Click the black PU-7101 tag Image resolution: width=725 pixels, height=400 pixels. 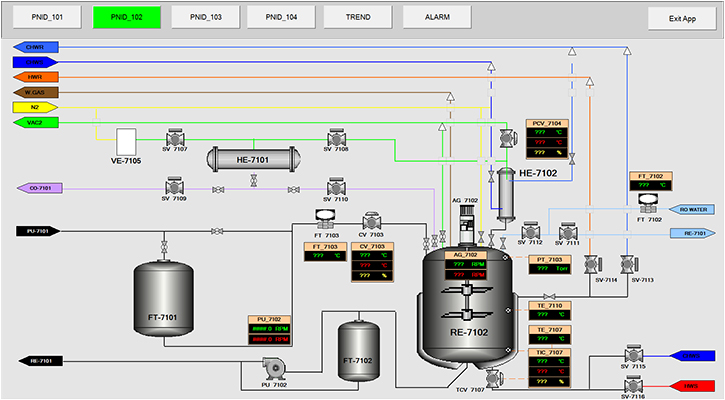pyautogui.click(x=38, y=231)
